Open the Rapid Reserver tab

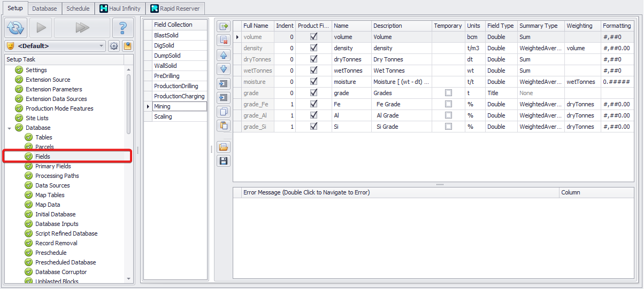coord(175,9)
